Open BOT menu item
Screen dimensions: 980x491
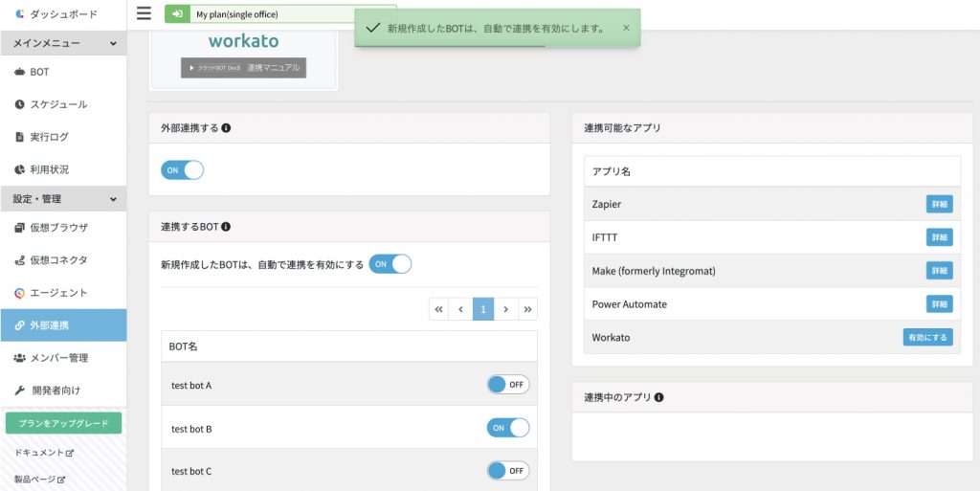point(63,72)
